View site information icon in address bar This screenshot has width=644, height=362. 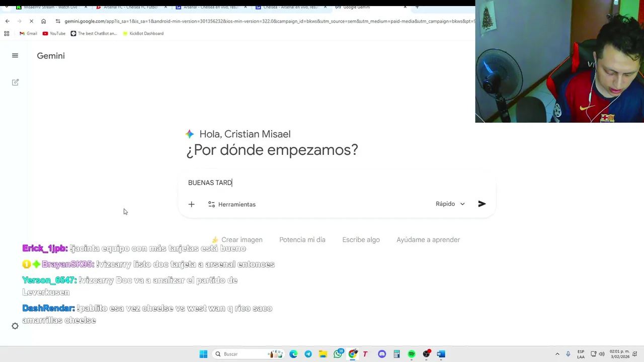click(x=58, y=21)
